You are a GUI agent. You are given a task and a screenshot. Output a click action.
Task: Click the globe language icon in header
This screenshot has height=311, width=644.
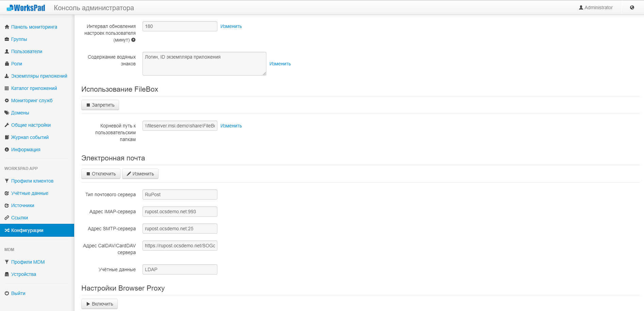[x=632, y=7]
